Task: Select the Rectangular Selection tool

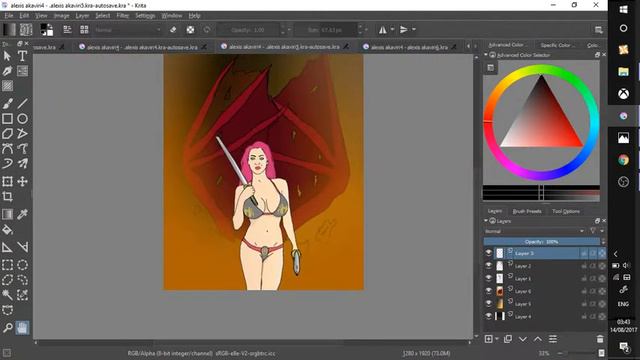Action: [7, 265]
